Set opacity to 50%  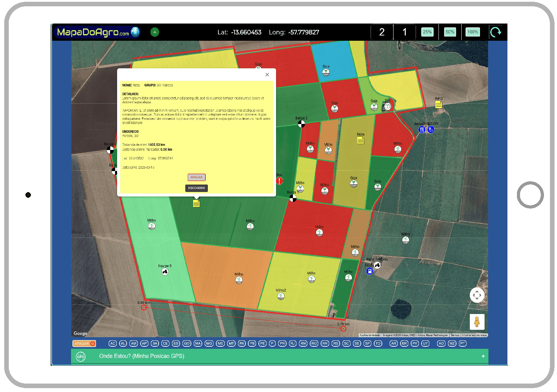coord(450,32)
